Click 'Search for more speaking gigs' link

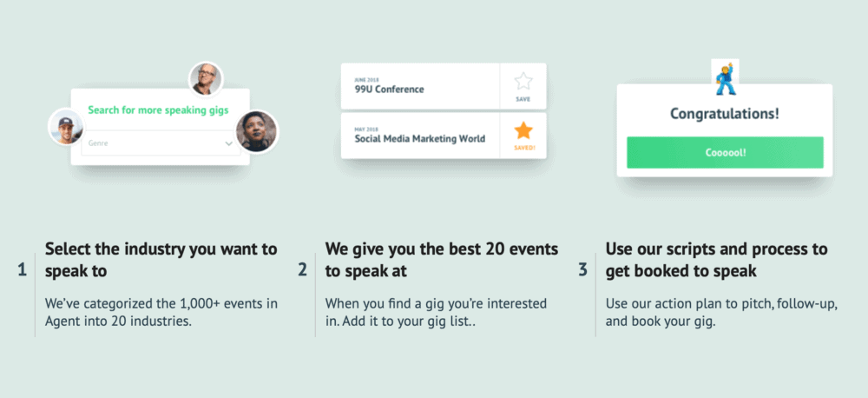pyautogui.click(x=158, y=109)
